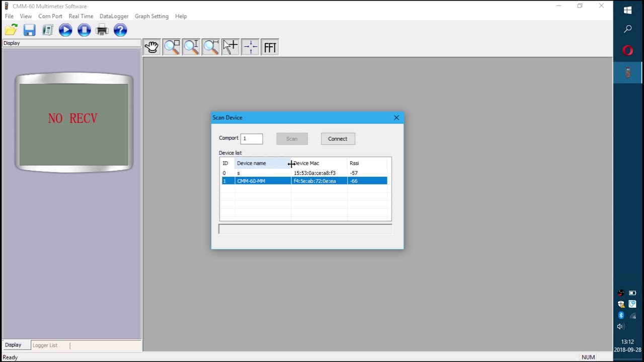Focus the Comport input field

click(x=252, y=138)
